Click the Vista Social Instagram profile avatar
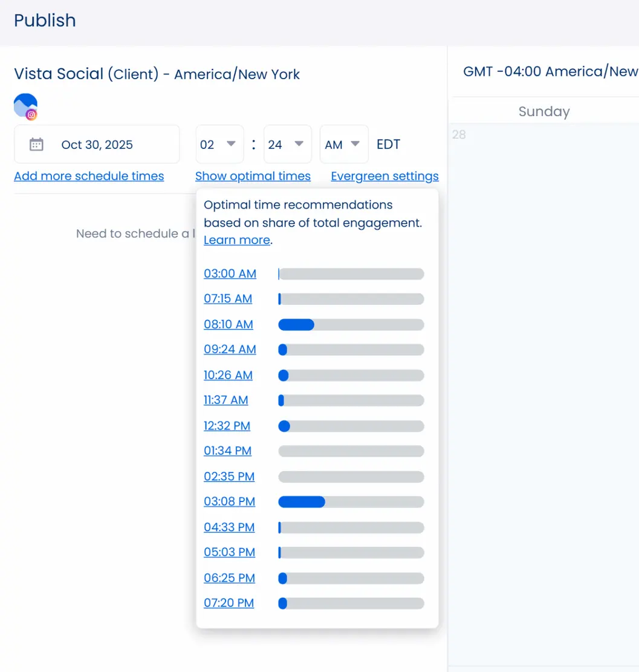 click(26, 106)
